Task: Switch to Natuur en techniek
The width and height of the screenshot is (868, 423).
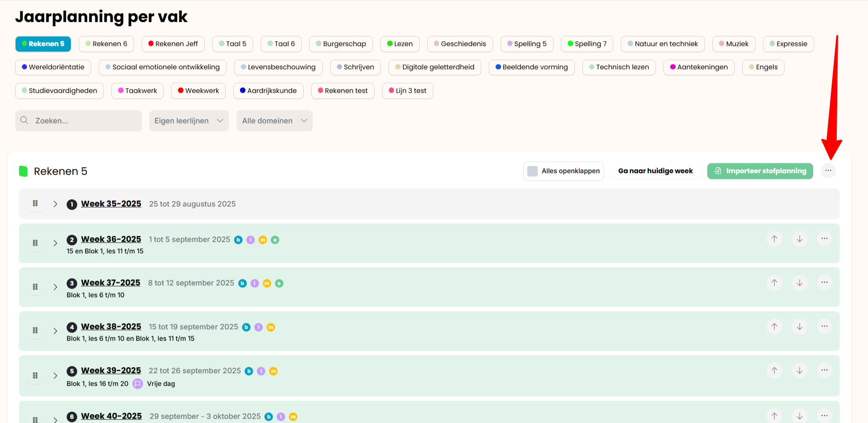Action: click(x=663, y=44)
